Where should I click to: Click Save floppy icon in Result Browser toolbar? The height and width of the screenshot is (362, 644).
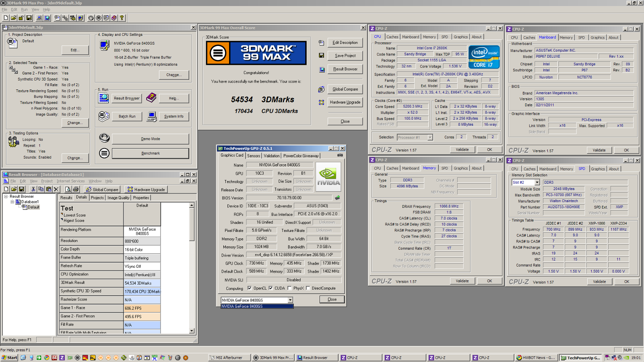coord(21,189)
